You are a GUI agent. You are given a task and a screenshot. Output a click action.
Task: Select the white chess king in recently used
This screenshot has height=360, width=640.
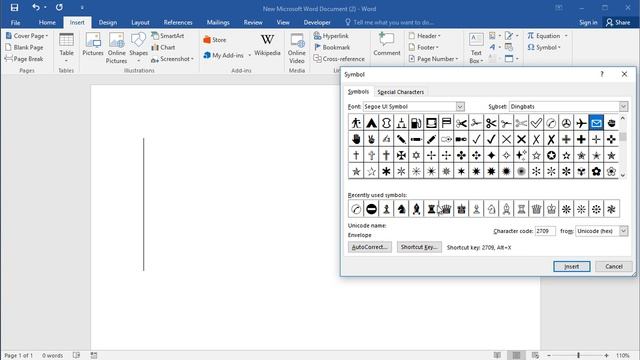pos(551,209)
